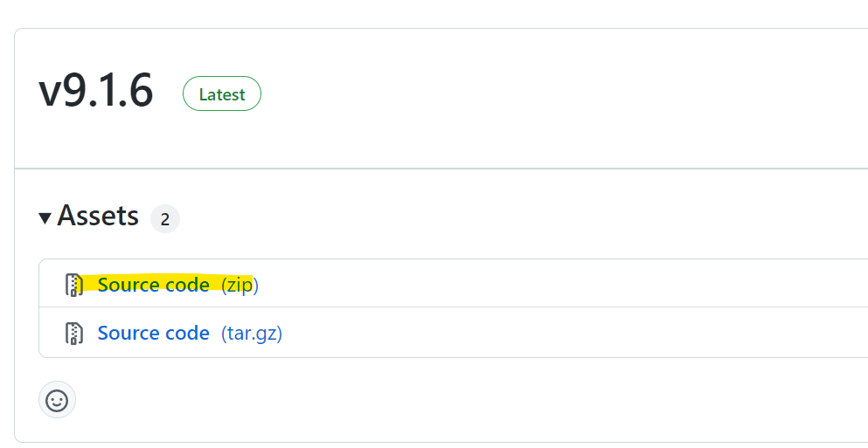Open the smiley emoji reaction picker

[x=57, y=400]
